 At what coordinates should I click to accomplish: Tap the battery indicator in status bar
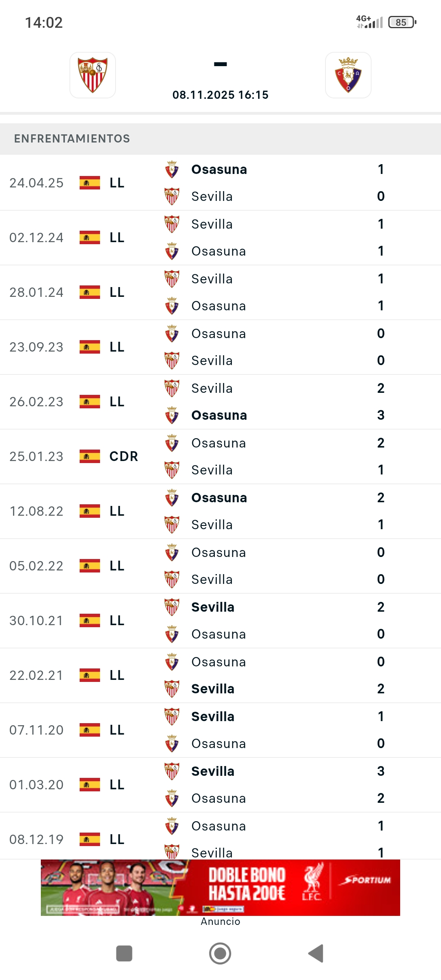(402, 22)
